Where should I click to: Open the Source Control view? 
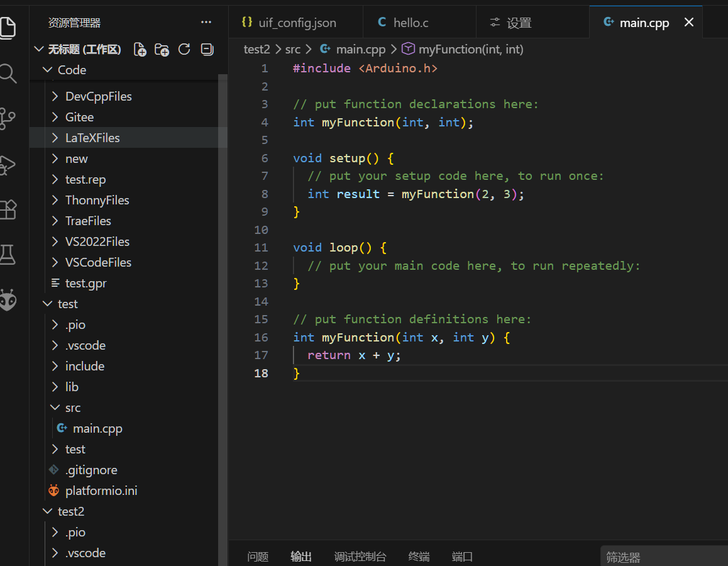[x=8, y=119]
